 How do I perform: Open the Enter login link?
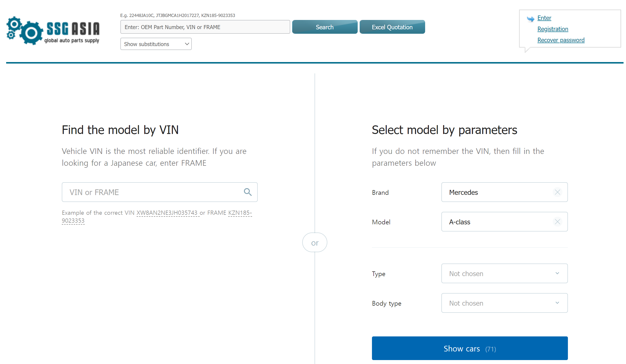click(544, 18)
